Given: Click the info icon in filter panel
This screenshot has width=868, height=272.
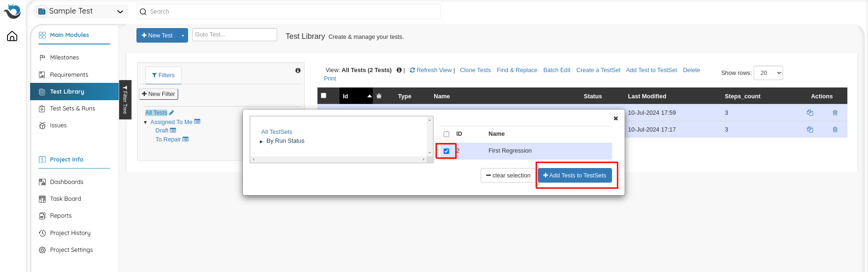Looking at the screenshot, I should click(x=298, y=70).
